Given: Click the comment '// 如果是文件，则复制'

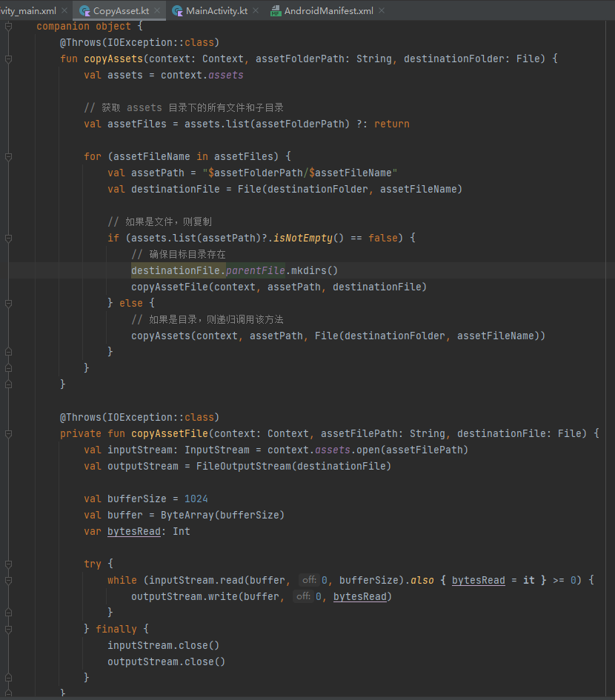Looking at the screenshot, I should [x=160, y=222].
